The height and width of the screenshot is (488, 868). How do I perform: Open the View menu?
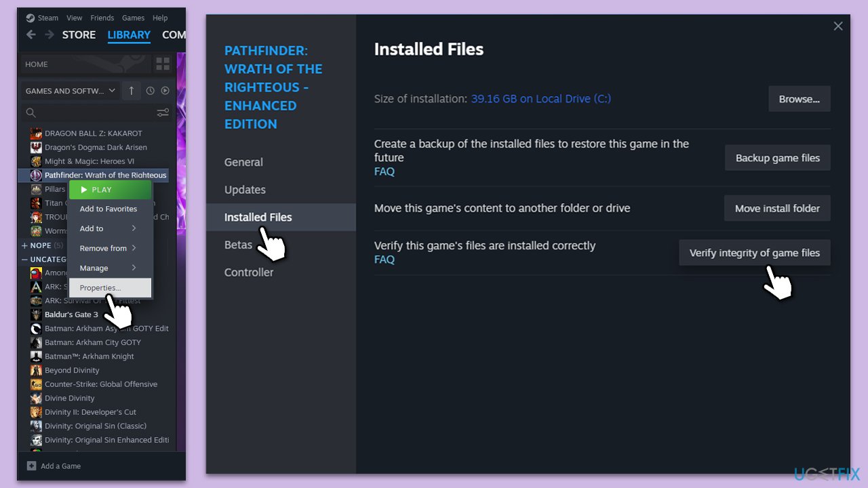click(75, 18)
